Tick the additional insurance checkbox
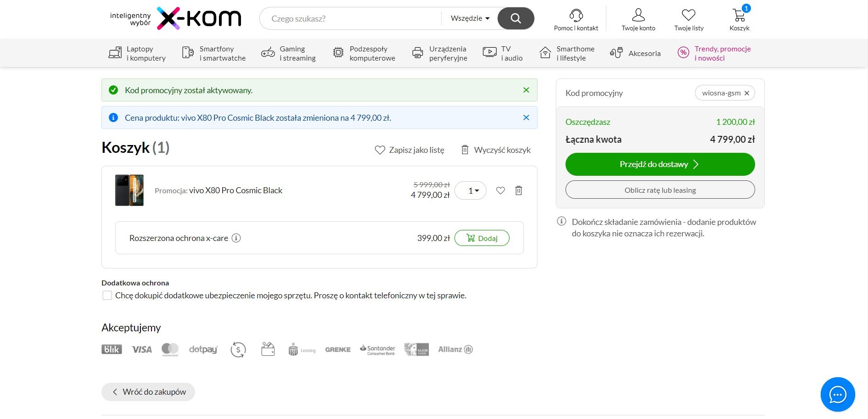The height and width of the screenshot is (419, 868). (107, 296)
